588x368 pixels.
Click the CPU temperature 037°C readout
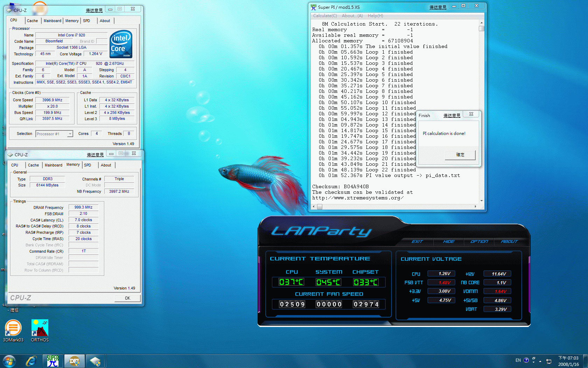pyautogui.click(x=291, y=282)
